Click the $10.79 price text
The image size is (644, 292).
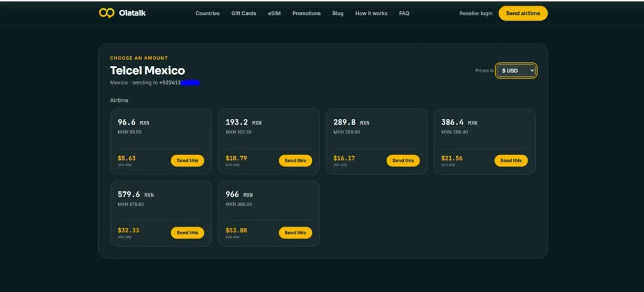pyautogui.click(x=236, y=158)
